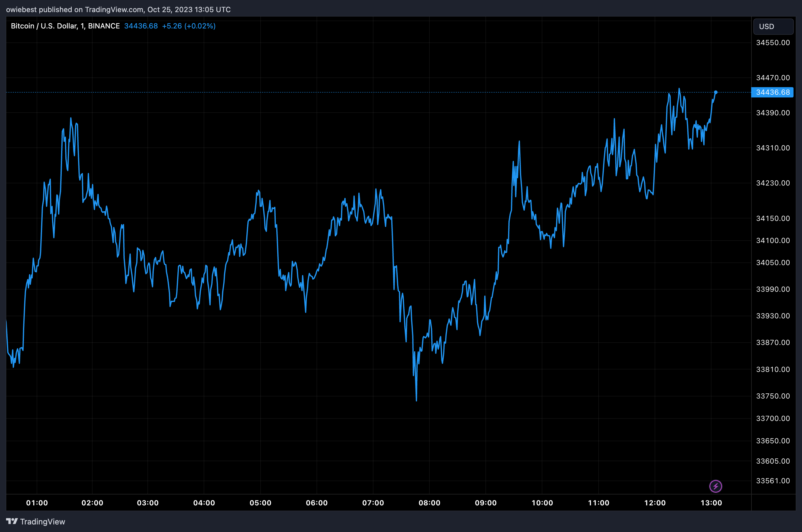Click the 09:00 time axis label
This screenshot has height=532, width=802.
(486, 503)
